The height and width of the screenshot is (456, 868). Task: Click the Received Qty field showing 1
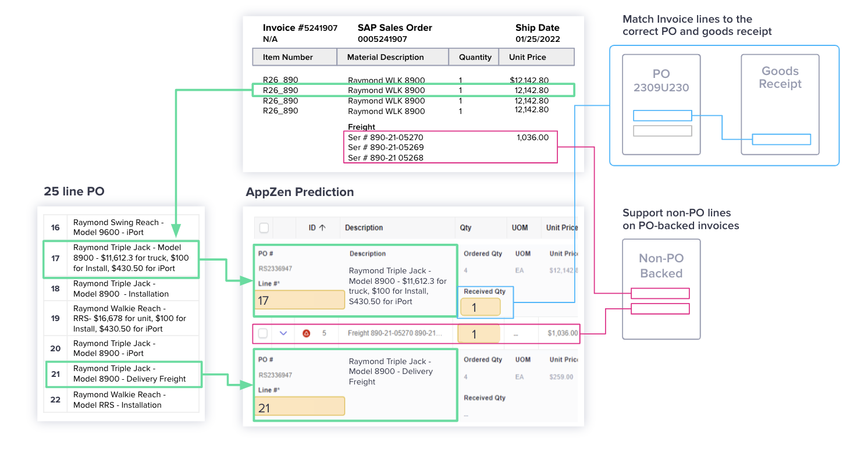[480, 307]
